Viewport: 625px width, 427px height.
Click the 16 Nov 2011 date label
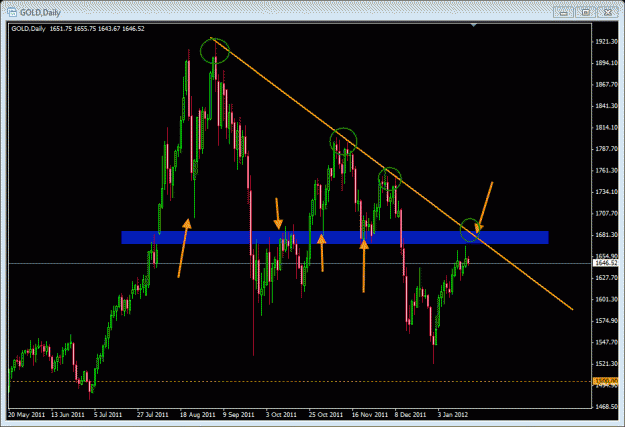(x=369, y=415)
